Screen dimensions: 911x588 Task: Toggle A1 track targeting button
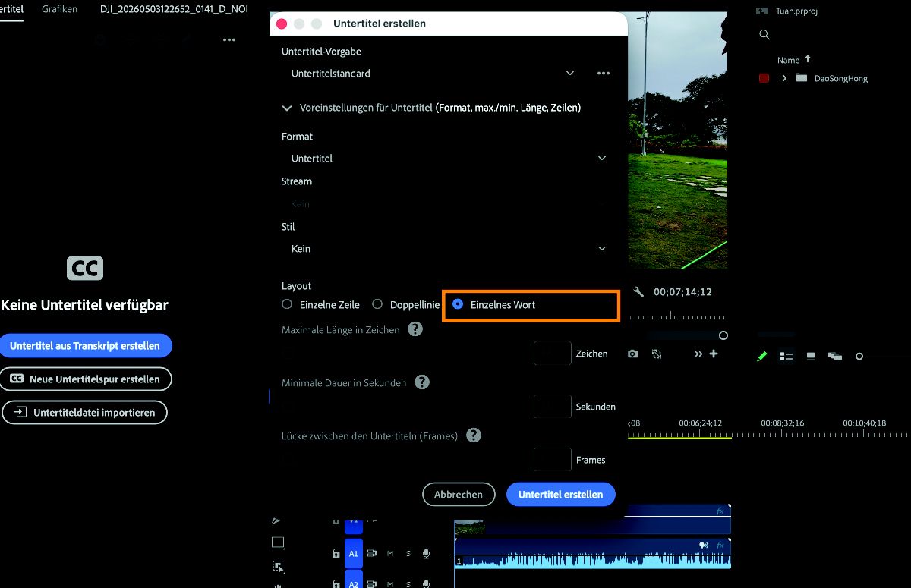tap(354, 554)
